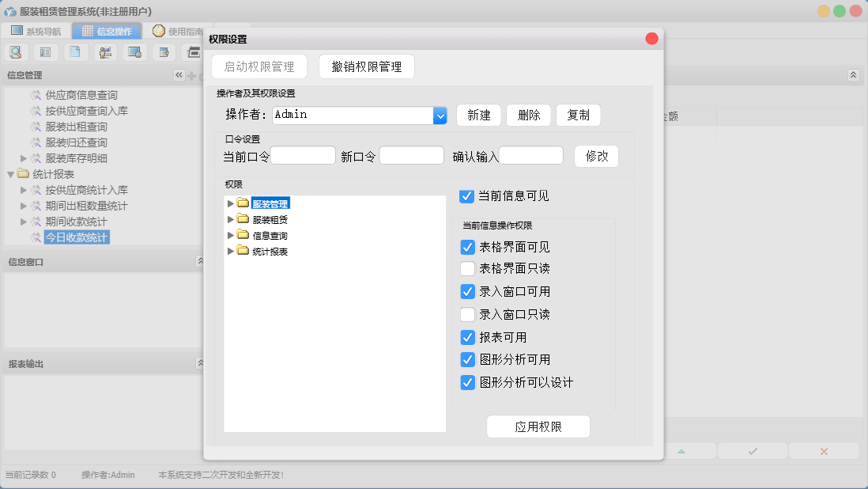Screen dimensions: 868x489
Task: Click the folder icon of 统计报表 in sidebar
Action: 23,174
